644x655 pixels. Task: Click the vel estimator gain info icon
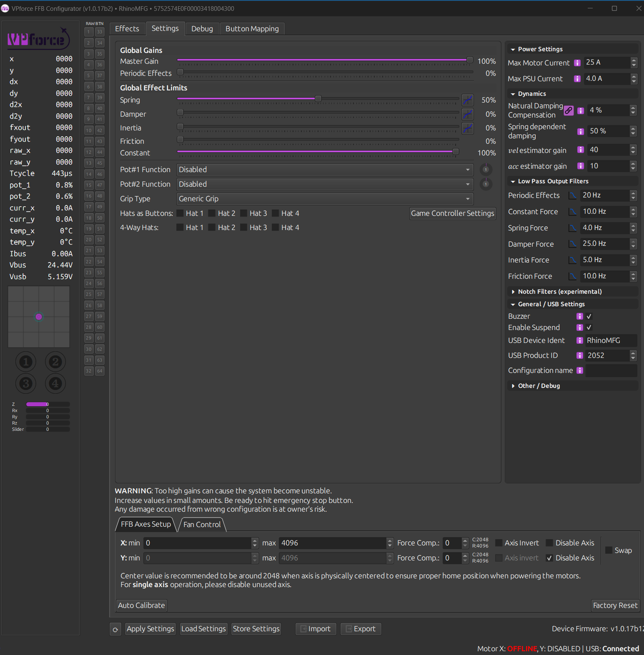[581, 150]
